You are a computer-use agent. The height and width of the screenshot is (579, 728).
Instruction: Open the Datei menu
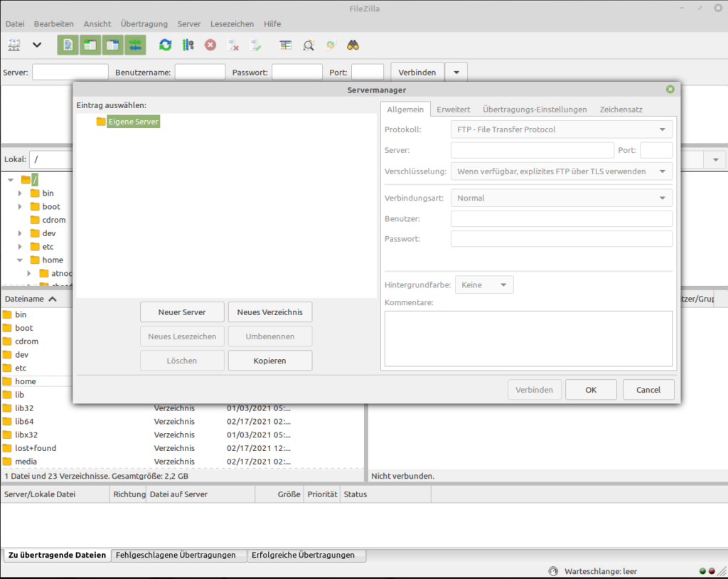point(15,23)
